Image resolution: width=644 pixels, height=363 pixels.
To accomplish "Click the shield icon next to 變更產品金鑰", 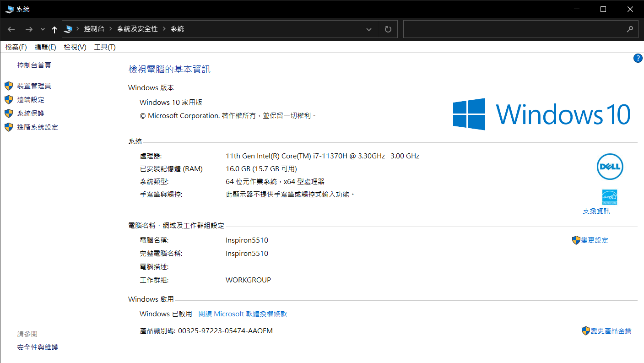I will pyautogui.click(x=586, y=331).
